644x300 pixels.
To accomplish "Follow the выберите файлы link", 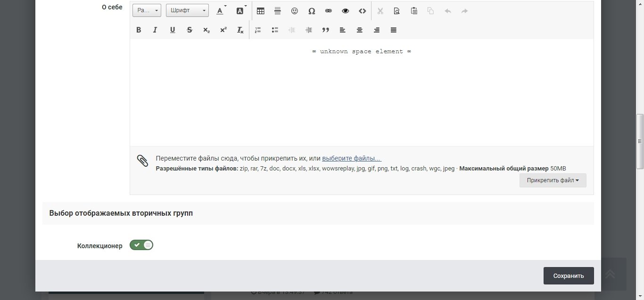I will (352, 159).
